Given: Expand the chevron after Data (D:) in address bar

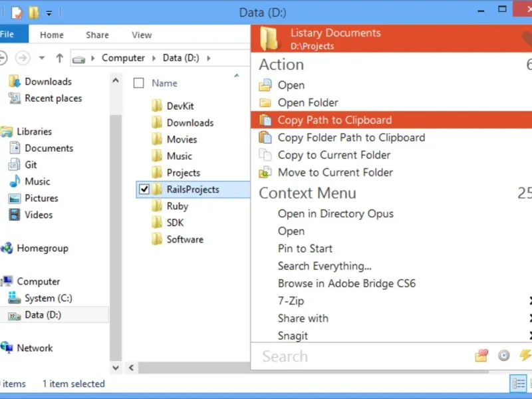Looking at the screenshot, I should pos(209,59).
